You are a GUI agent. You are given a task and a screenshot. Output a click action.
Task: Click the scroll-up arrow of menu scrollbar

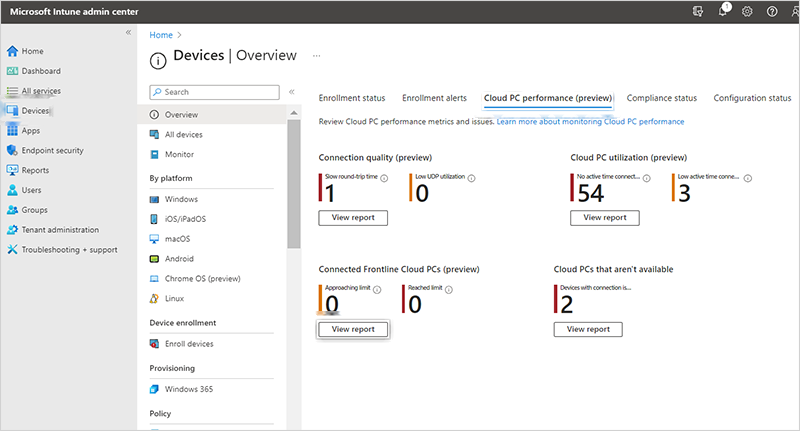(x=294, y=113)
